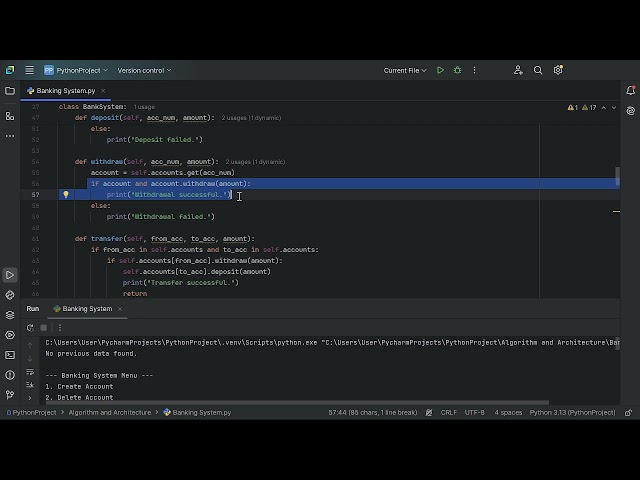Rerun Banking System with rerun icon
The width and height of the screenshot is (640, 480).
(30, 328)
